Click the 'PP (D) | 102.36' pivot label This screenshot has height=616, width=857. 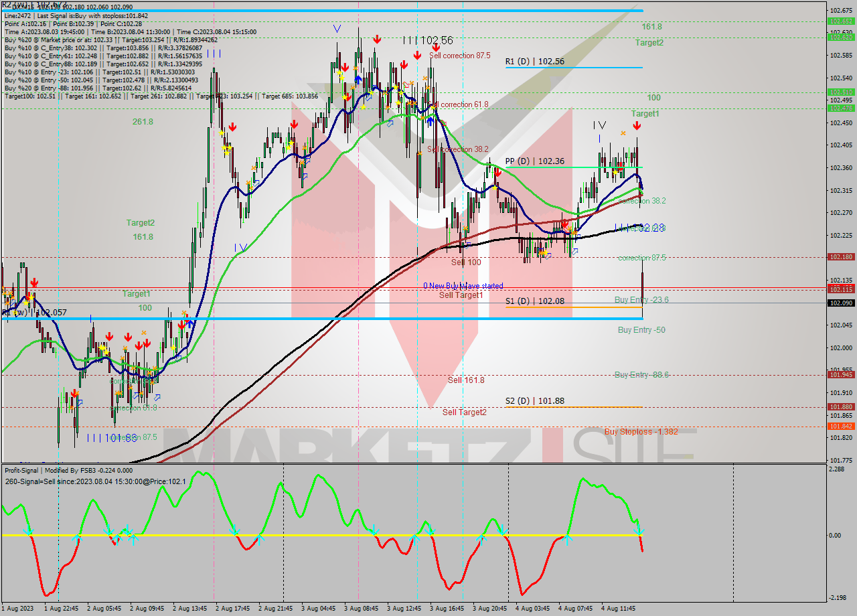click(x=534, y=161)
